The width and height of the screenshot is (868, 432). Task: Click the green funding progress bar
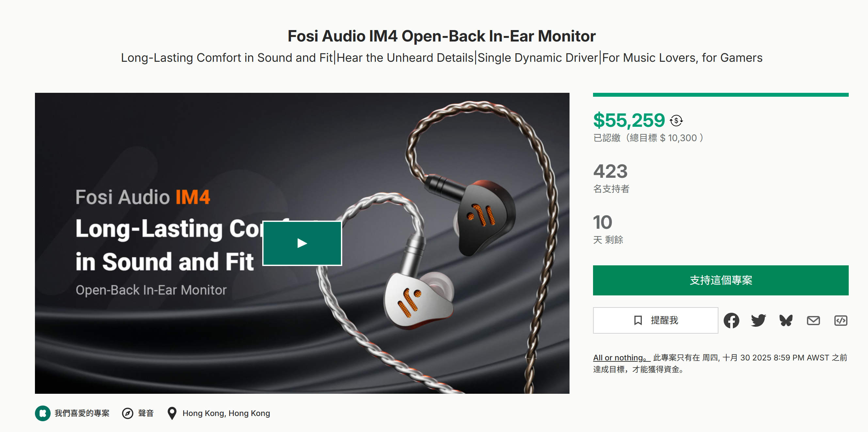point(720,95)
